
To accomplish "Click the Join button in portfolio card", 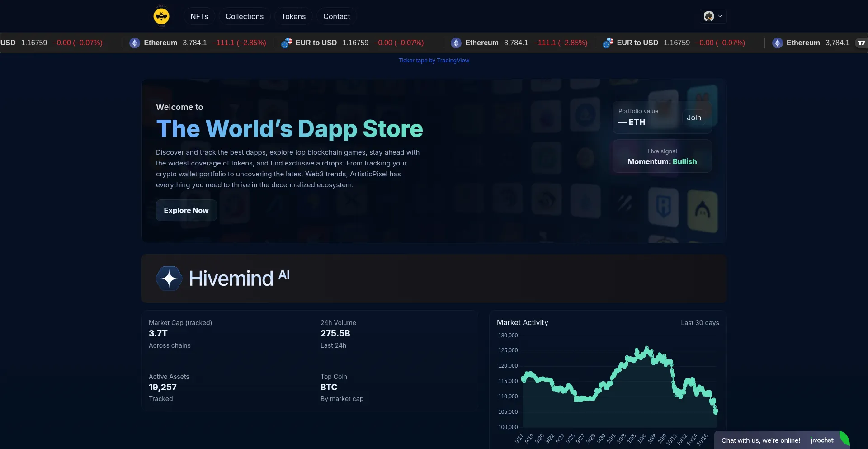I will (694, 118).
